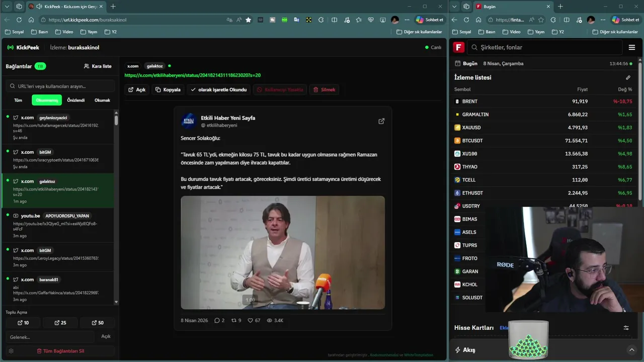
Task: Click the green x.com status URL link
Action: click(192, 75)
